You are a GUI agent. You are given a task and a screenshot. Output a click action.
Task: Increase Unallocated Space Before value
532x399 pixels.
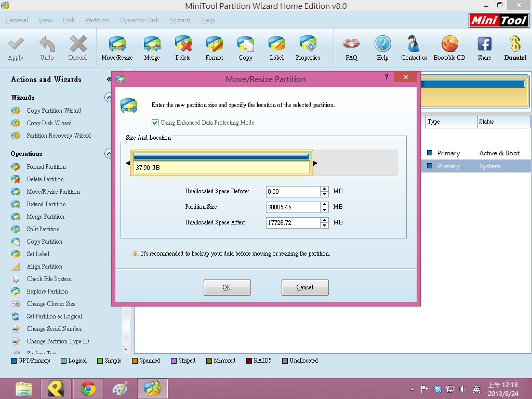point(325,189)
